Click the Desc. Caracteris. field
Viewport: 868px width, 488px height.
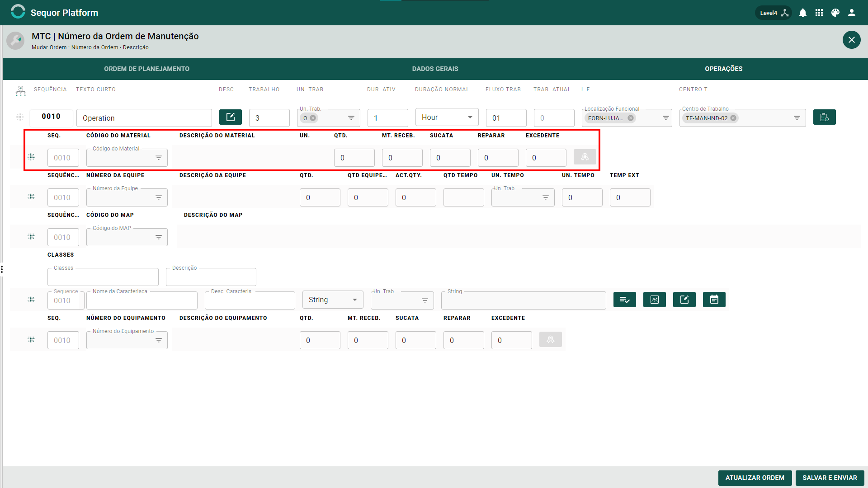[250, 300]
